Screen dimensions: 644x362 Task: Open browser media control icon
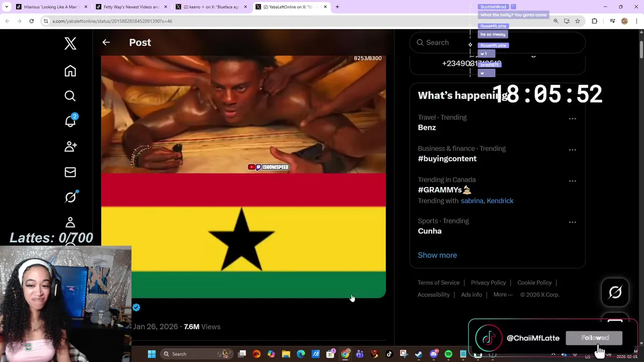click(612, 21)
